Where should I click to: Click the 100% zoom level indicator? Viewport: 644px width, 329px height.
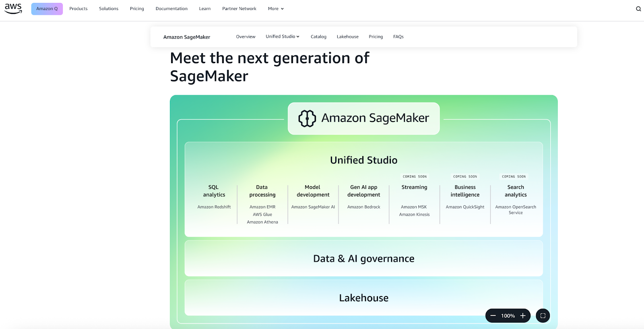pyautogui.click(x=508, y=316)
